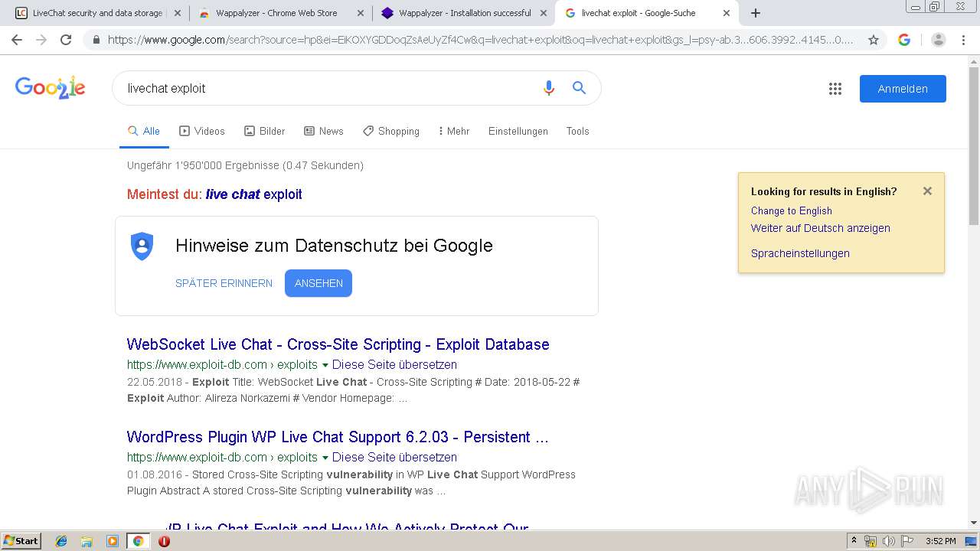Expand first exploit-db result options arrow

pyautogui.click(x=325, y=365)
